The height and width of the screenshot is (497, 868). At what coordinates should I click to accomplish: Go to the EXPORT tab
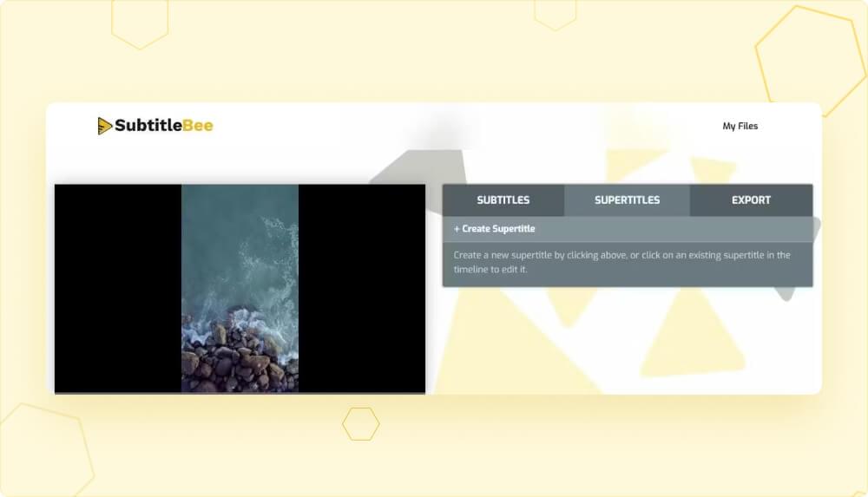pos(751,200)
